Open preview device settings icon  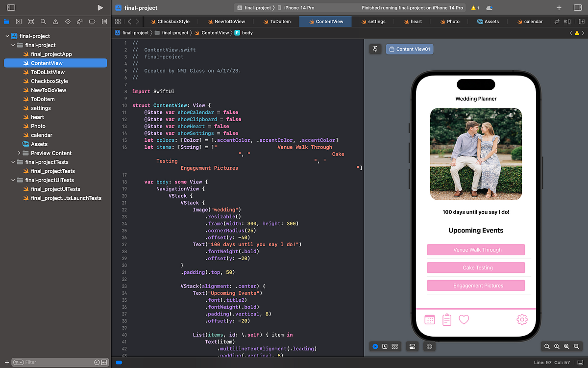[x=412, y=346]
